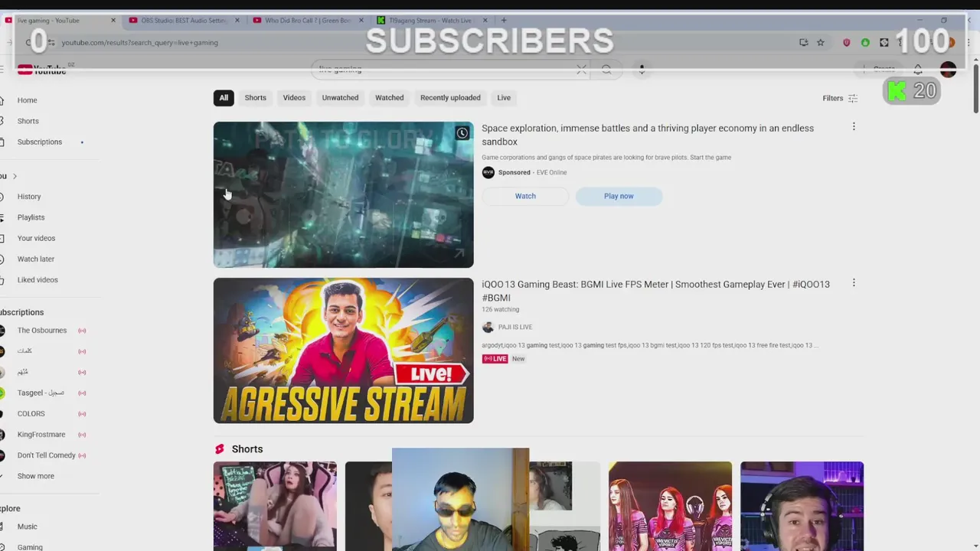
Task: Click '126 watching' text
Action: [500, 310]
